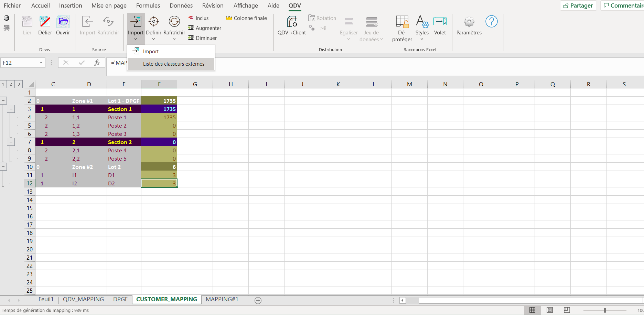Click Diminuer indent command
The height and width of the screenshot is (315, 644).
tap(202, 38)
